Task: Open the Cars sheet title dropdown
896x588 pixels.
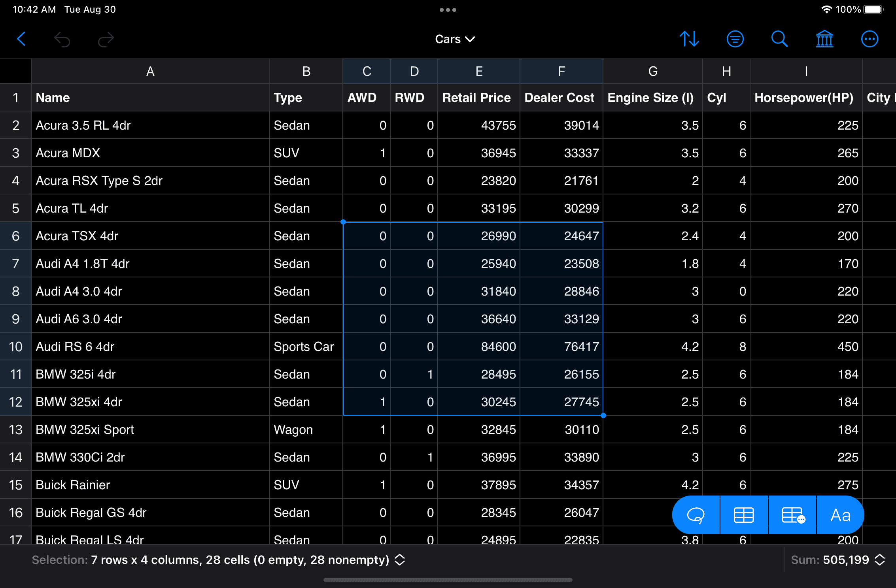Action: tap(455, 39)
